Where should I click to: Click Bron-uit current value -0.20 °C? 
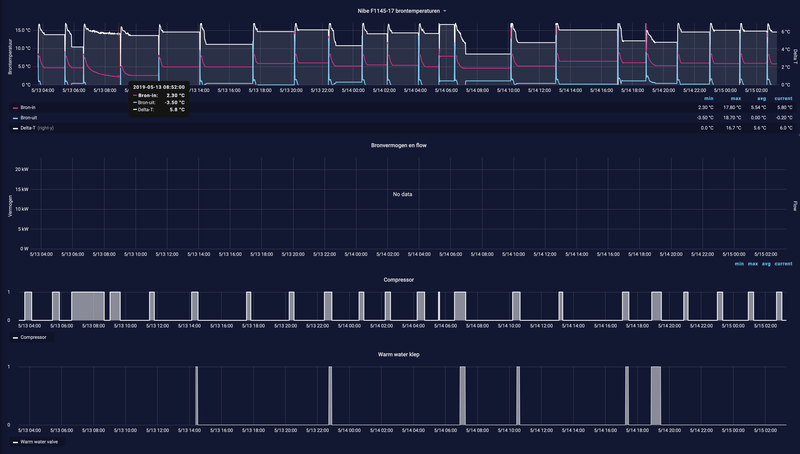[x=784, y=118]
